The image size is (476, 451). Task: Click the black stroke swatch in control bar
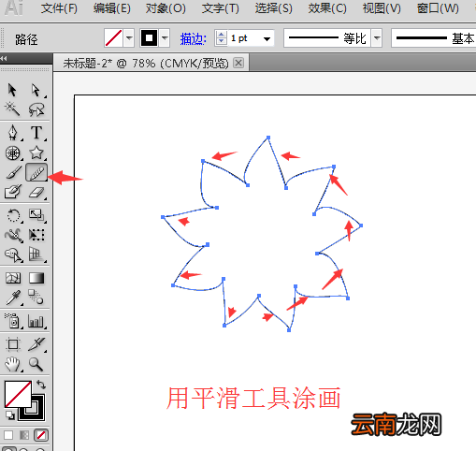coord(150,38)
